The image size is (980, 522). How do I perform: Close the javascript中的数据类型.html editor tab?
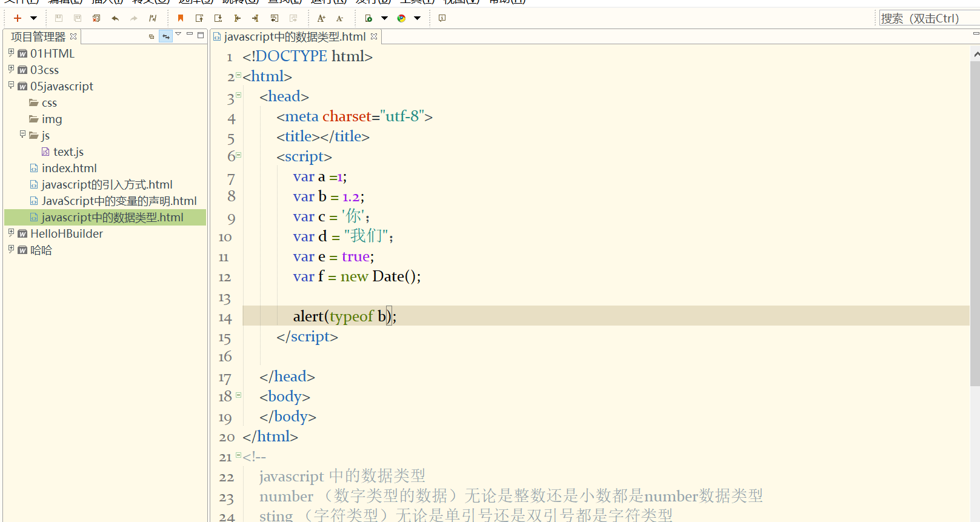pyautogui.click(x=374, y=36)
